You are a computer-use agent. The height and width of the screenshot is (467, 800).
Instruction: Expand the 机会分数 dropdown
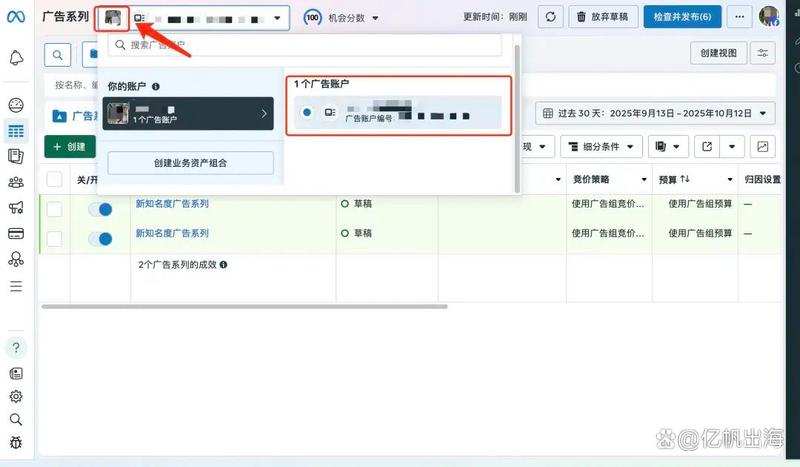pyautogui.click(x=345, y=18)
